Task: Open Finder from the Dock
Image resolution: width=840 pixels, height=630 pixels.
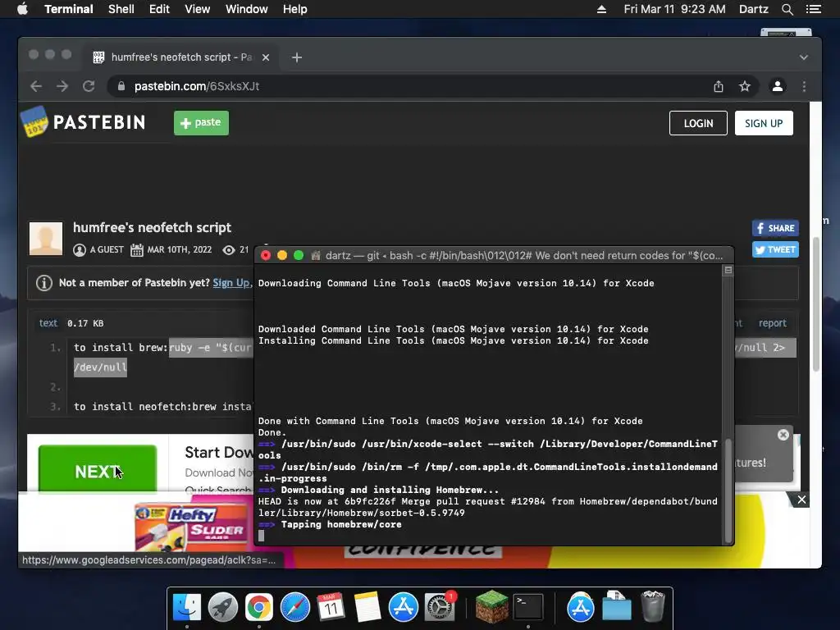Action: click(x=186, y=607)
